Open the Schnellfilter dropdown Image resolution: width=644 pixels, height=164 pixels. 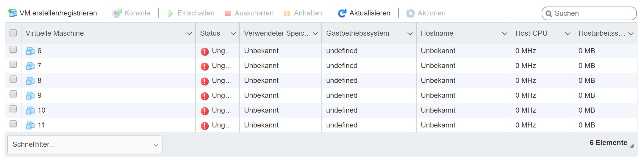click(85, 144)
